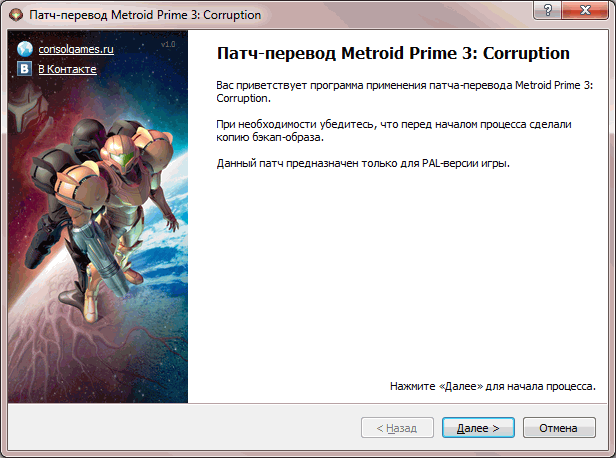616x458 pixels.
Task: Open the В Контакте link
Action: pos(67,69)
